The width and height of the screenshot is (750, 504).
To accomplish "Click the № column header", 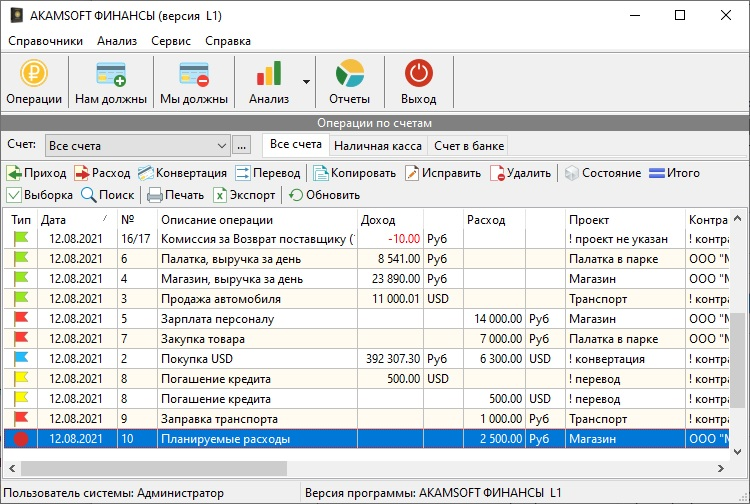I will (137, 220).
